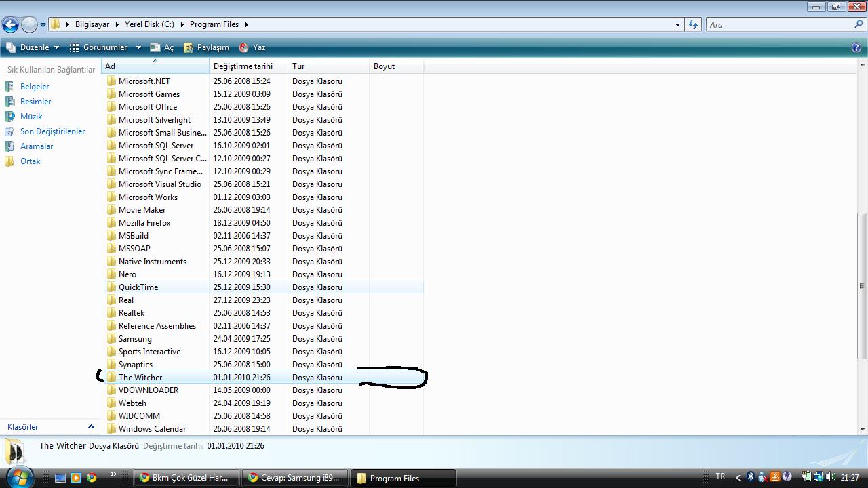868x488 pixels.
Task: Select the Microsoft SQL Server folder icon
Action: (112, 146)
